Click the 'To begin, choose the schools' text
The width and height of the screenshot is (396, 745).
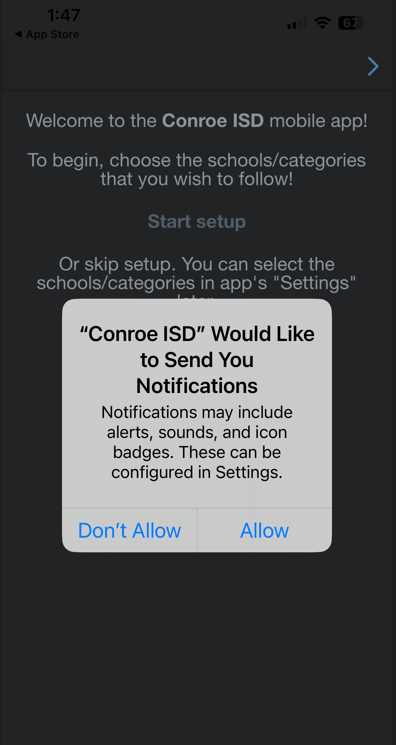pyautogui.click(x=197, y=170)
